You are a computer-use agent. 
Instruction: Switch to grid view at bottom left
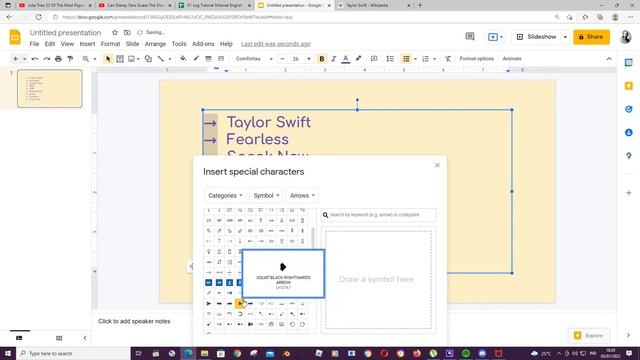59,338
